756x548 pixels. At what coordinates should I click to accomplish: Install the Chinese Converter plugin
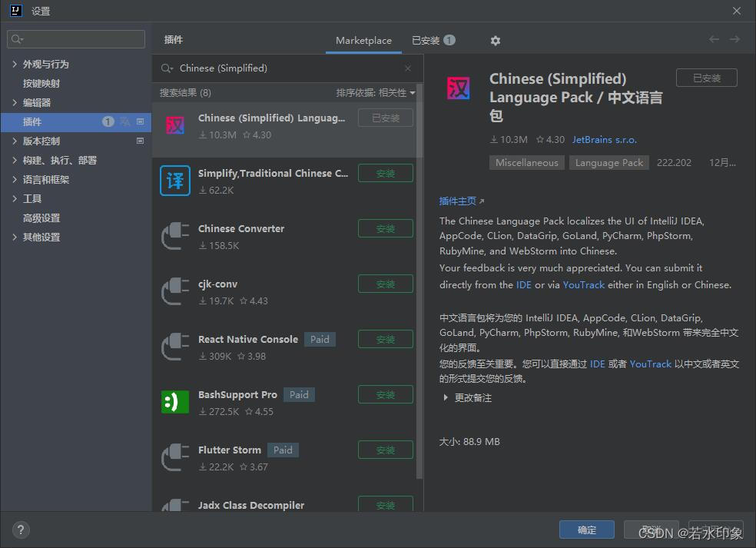point(385,229)
